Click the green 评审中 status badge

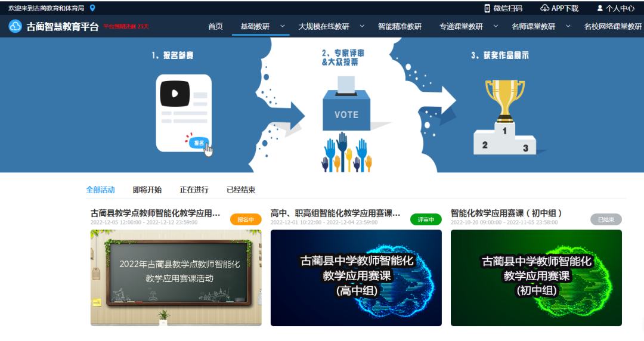coord(426,219)
